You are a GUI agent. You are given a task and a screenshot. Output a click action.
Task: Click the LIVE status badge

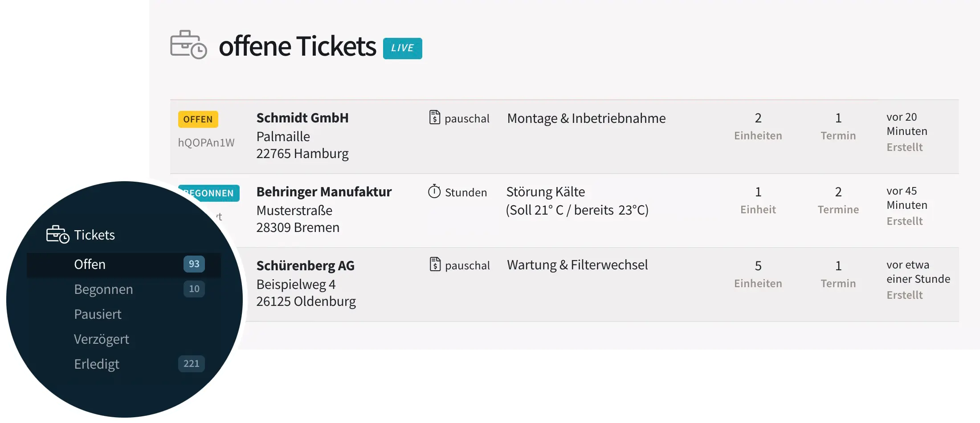pyautogui.click(x=402, y=48)
